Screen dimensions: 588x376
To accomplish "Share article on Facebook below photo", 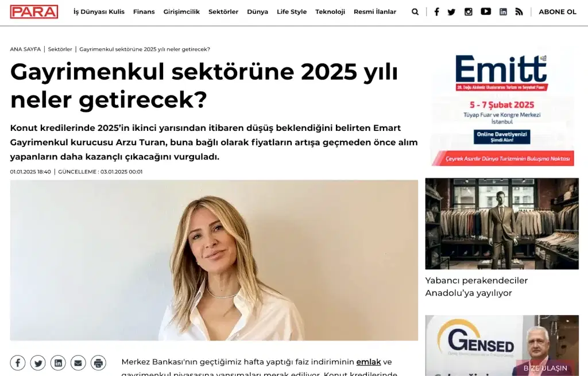I will 18,363.
